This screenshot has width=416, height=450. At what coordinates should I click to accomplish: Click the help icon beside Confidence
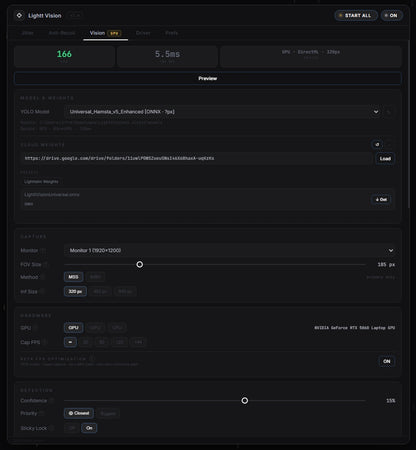(x=51, y=400)
